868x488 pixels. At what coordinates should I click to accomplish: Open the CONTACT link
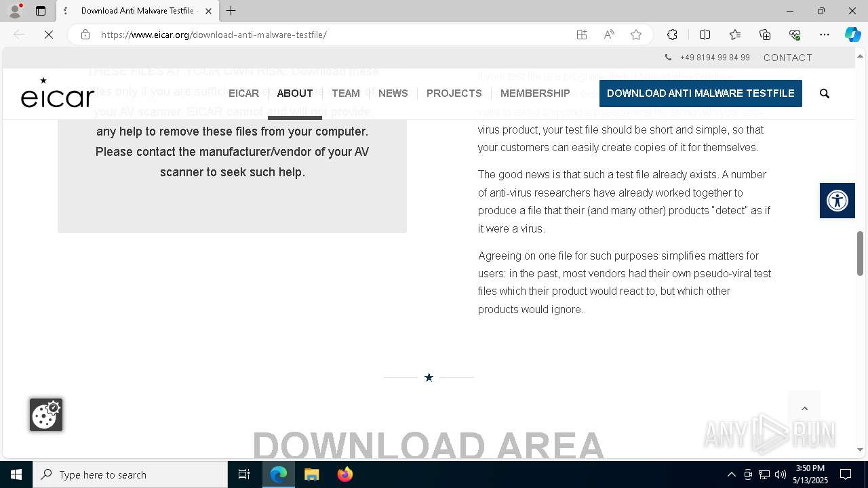[788, 58]
